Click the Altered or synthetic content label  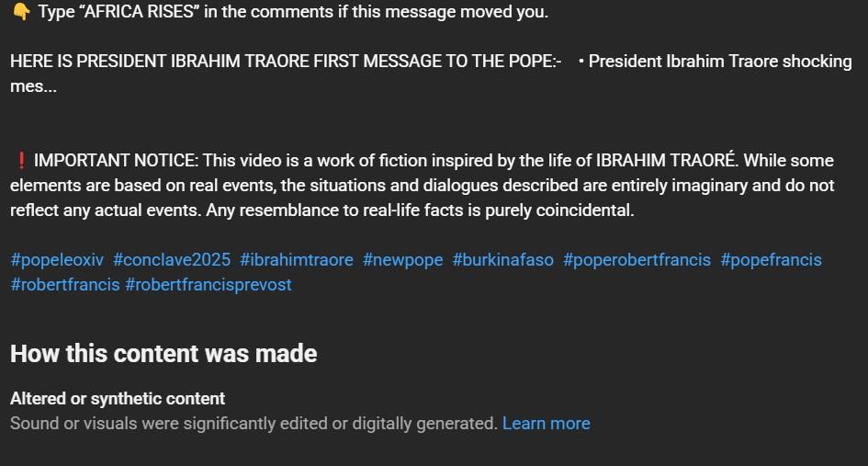click(x=118, y=398)
